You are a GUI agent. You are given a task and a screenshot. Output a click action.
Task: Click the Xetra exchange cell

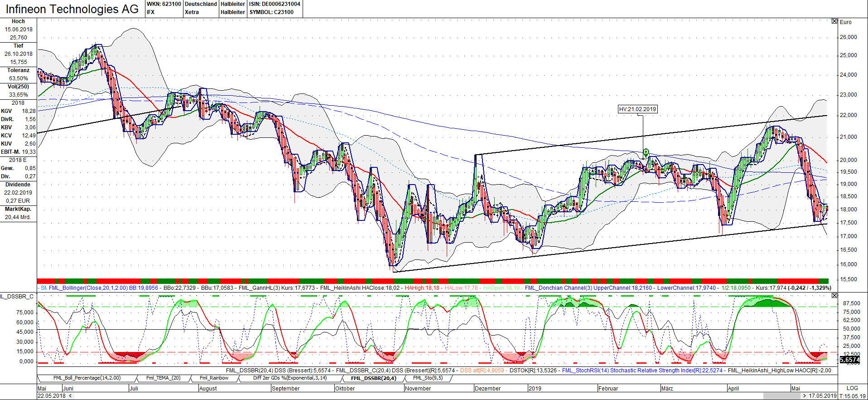pyautogui.click(x=192, y=12)
